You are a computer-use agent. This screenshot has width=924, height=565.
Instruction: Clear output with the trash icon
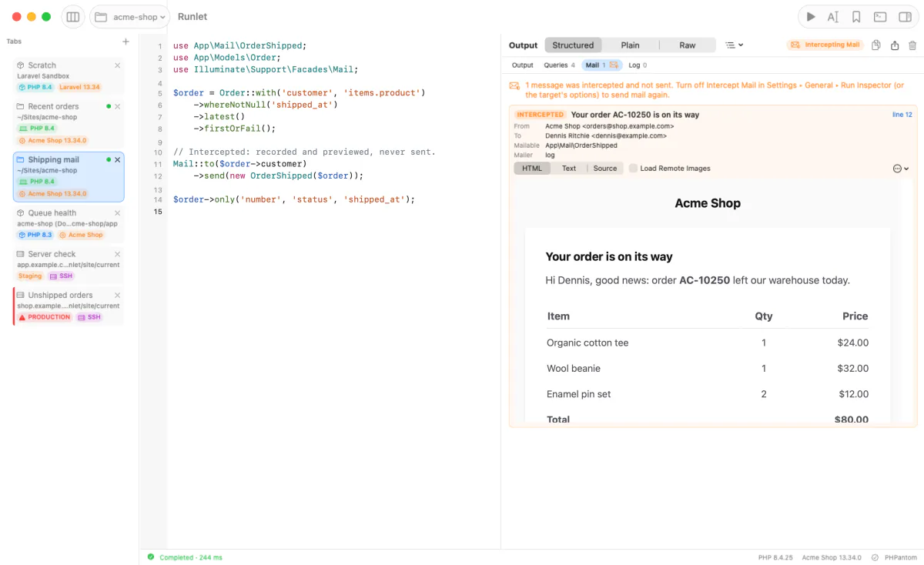pos(912,45)
